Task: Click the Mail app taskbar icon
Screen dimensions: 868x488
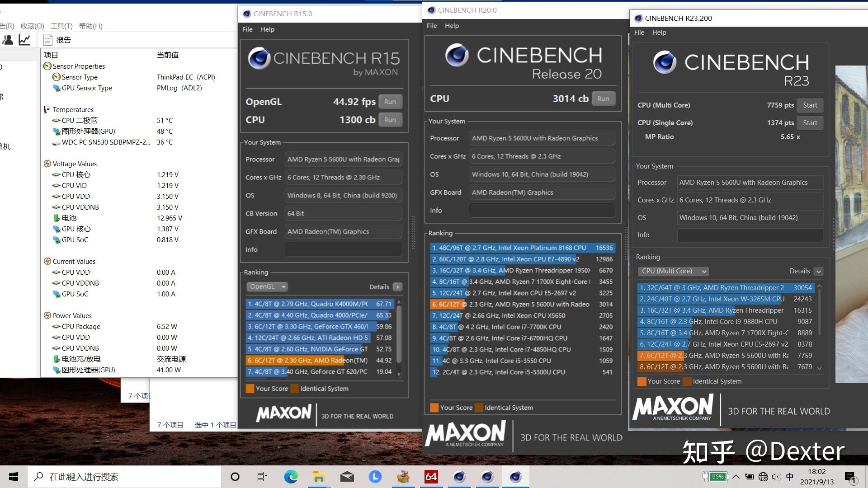Action: (x=347, y=477)
